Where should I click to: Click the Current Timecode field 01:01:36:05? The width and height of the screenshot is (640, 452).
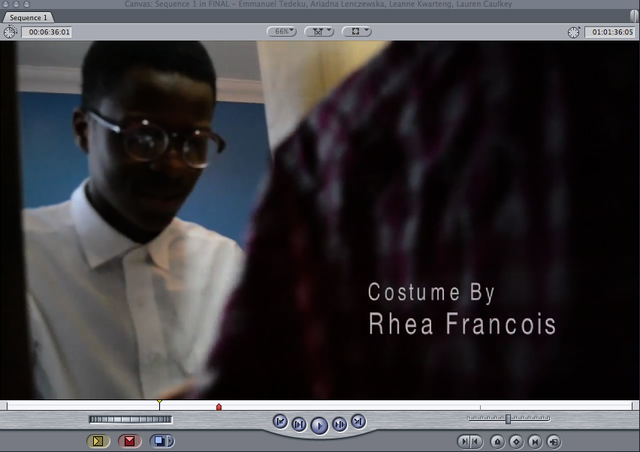point(610,32)
